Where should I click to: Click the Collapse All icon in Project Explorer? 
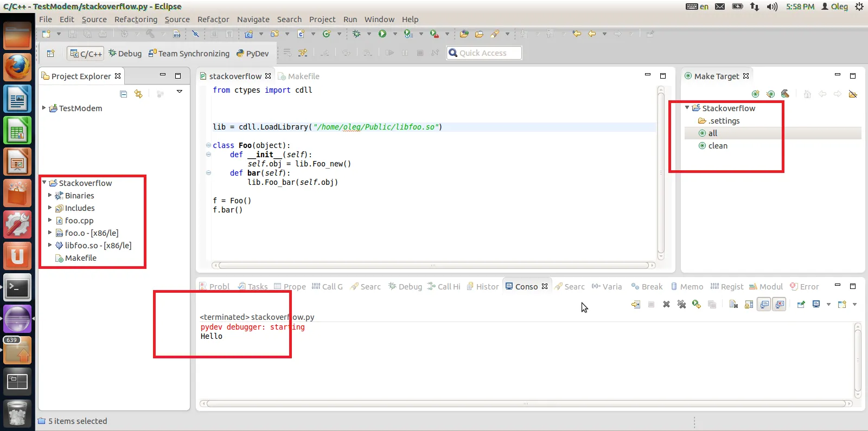point(124,94)
